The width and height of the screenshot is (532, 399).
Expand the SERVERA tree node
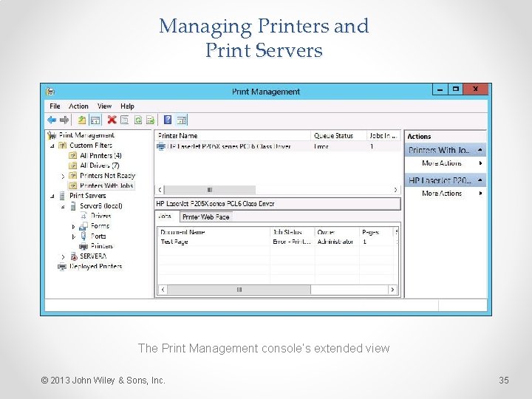pyautogui.click(x=63, y=257)
